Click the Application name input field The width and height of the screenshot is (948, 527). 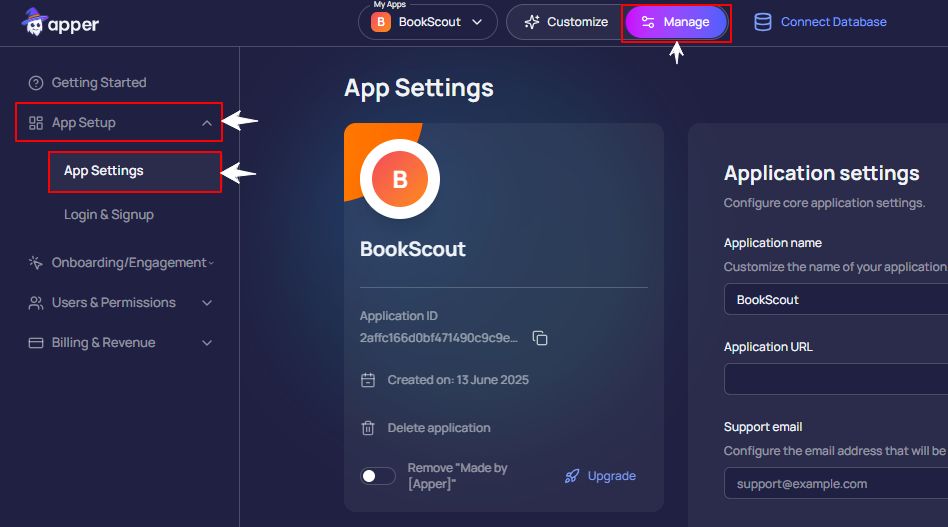(835, 300)
